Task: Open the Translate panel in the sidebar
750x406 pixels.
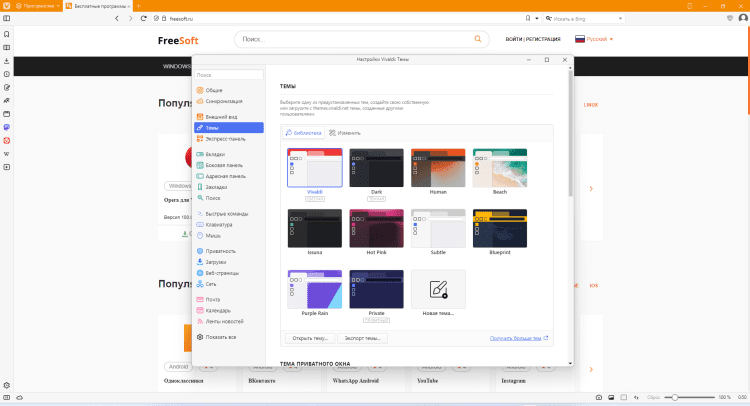Action: (x=7, y=101)
